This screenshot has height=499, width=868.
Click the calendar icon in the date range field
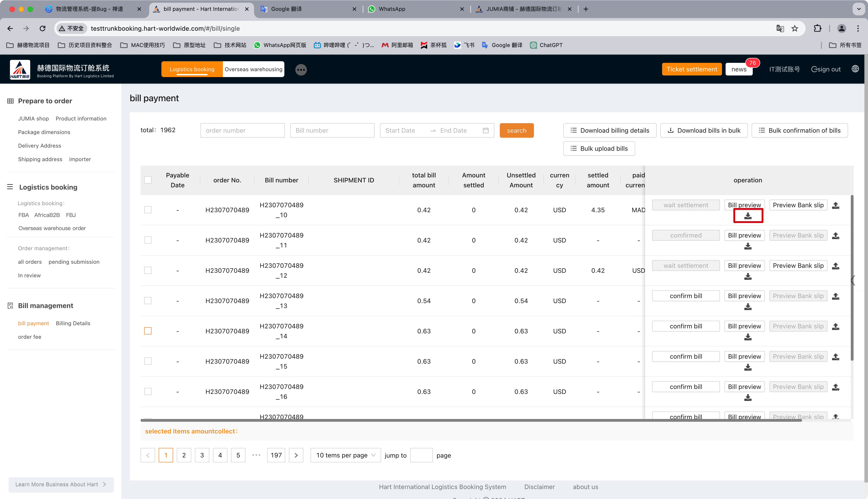[x=486, y=130]
